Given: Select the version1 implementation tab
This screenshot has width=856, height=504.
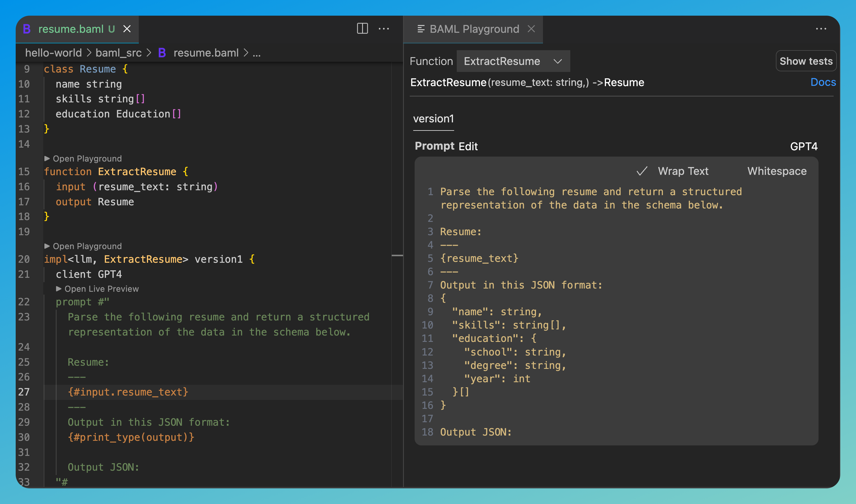Looking at the screenshot, I should pos(433,119).
